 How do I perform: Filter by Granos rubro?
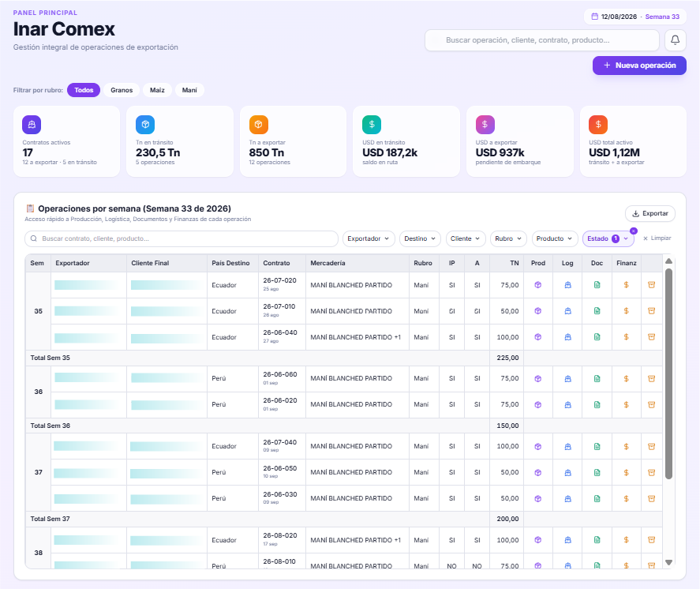[122, 90]
